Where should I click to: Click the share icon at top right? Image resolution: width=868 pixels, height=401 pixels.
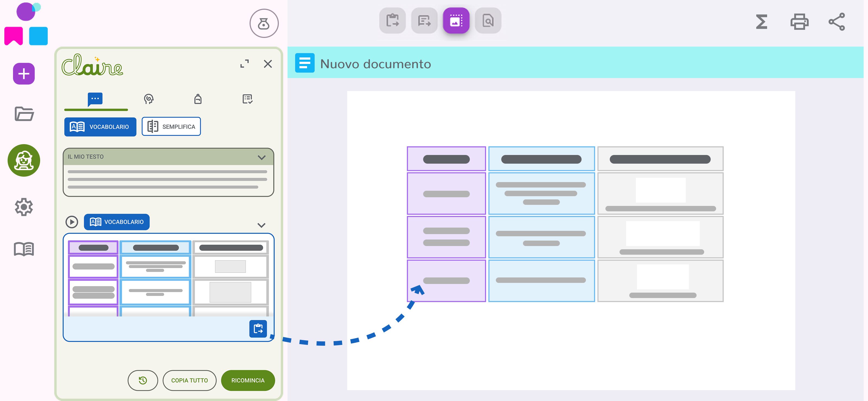(x=837, y=22)
